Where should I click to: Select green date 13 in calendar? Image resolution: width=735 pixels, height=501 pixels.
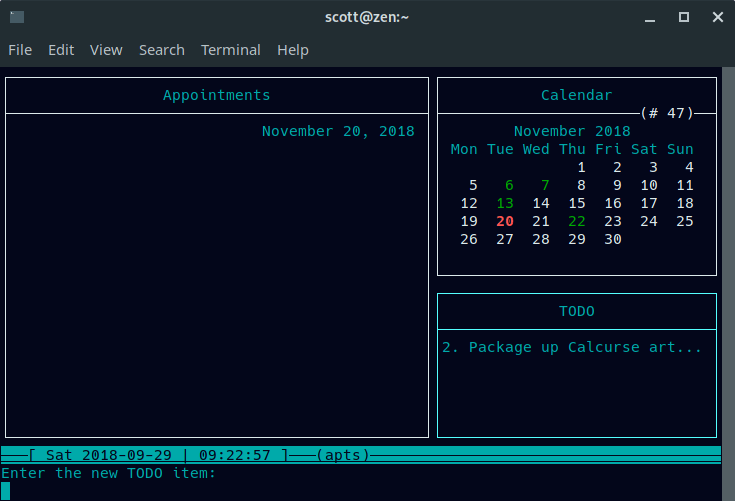click(x=505, y=203)
